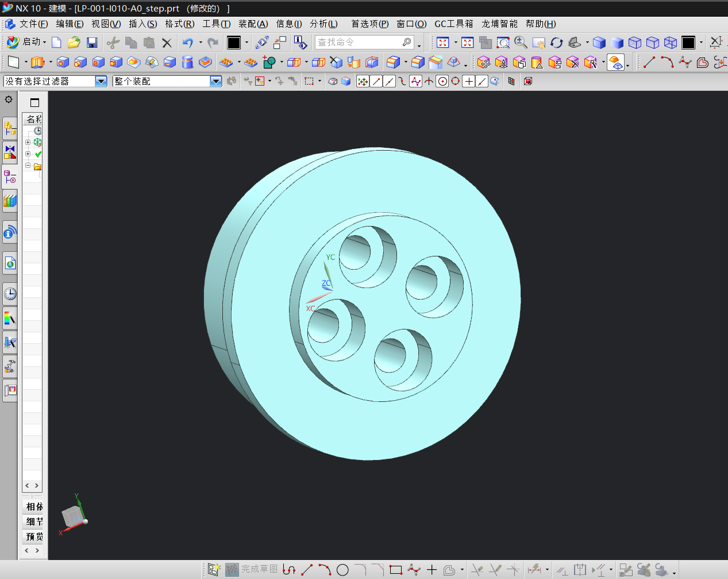Screen dimensions: 728x579
Task: Click the Unite boolean icon
Action: pos(269,62)
